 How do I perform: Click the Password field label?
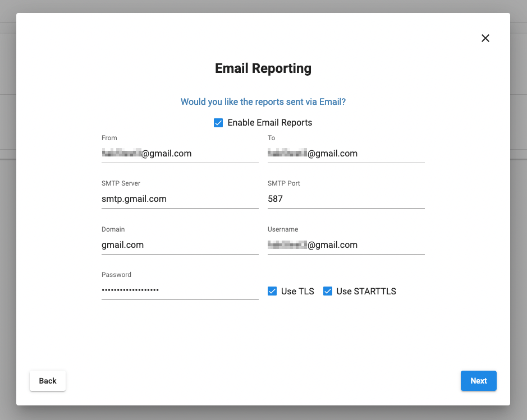[x=116, y=275]
